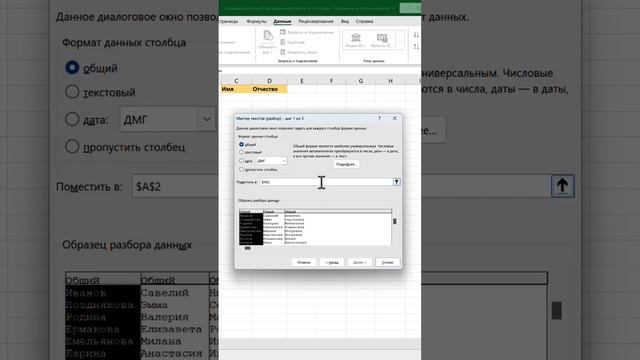Click the Text Wizard help question mark
640x360 pixels.
click(380, 118)
